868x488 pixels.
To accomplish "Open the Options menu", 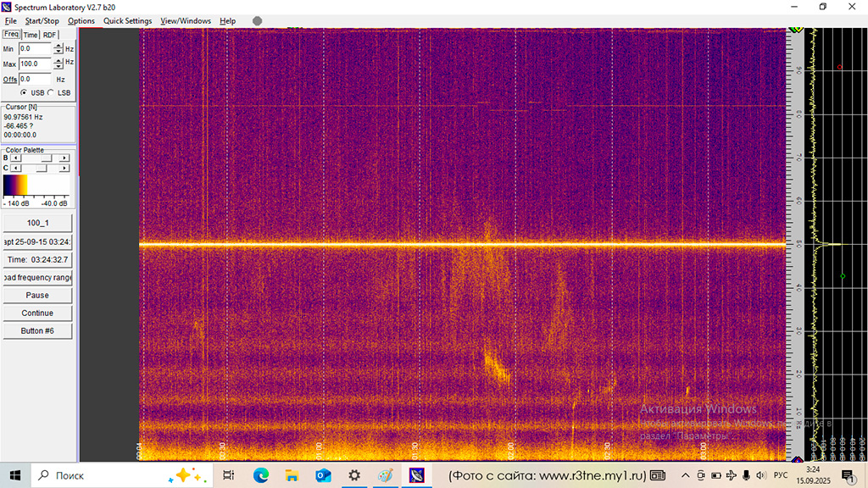I will coord(81,21).
